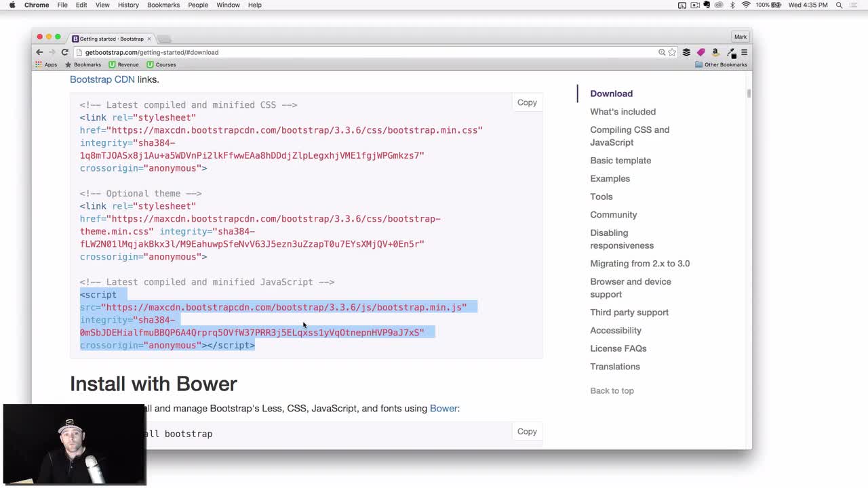Jump to the Examples section
868x488 pixels.
(610, 178)
